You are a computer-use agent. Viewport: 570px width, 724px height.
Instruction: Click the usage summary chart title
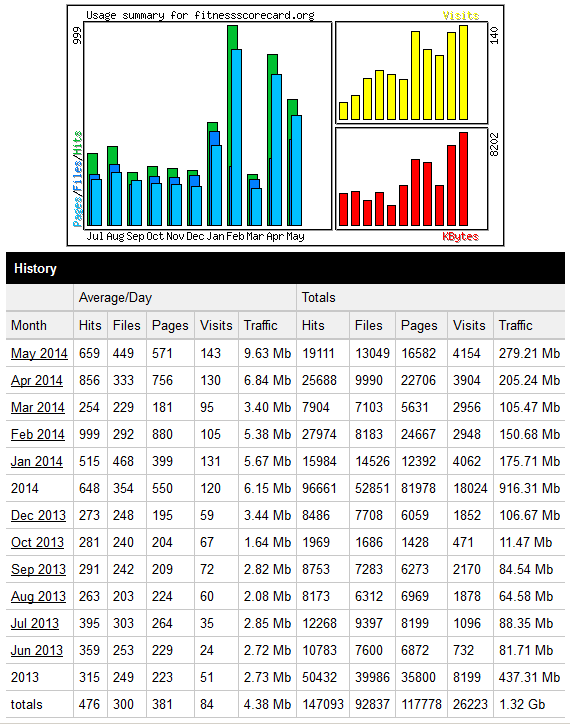(x=200, y=15)
